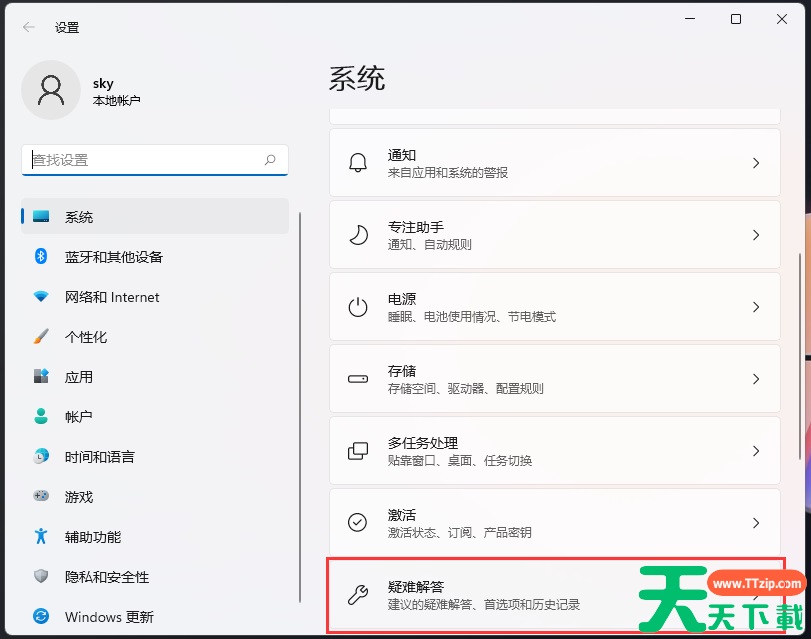Screen dimensions: 811x639
Task: Click the moon icon for 专注助手
Action: 358,235
